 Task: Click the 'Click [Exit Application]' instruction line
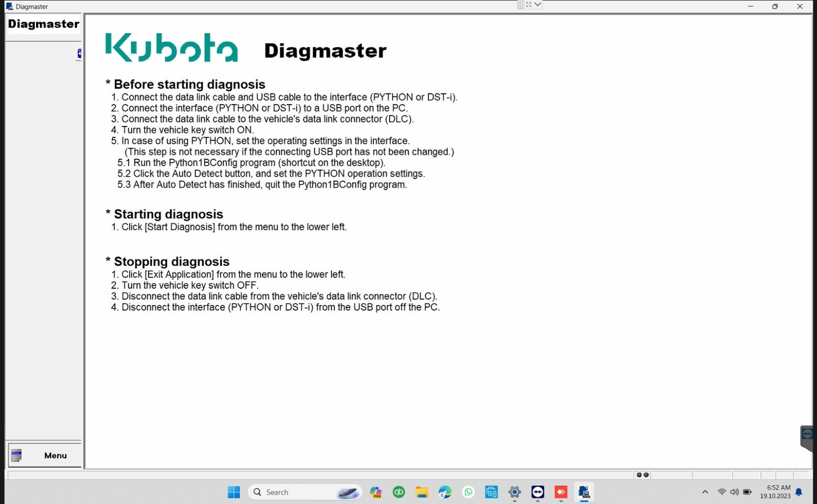228,274
